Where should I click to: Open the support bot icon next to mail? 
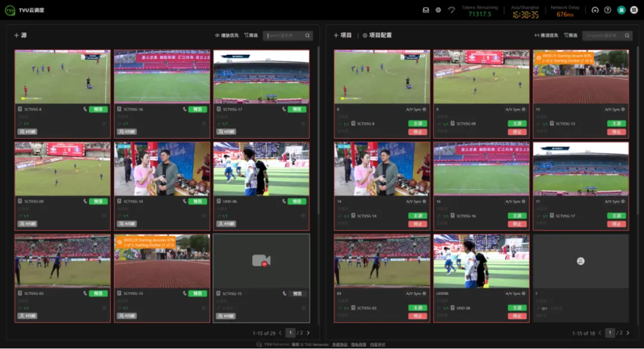[x=438, y=10]
